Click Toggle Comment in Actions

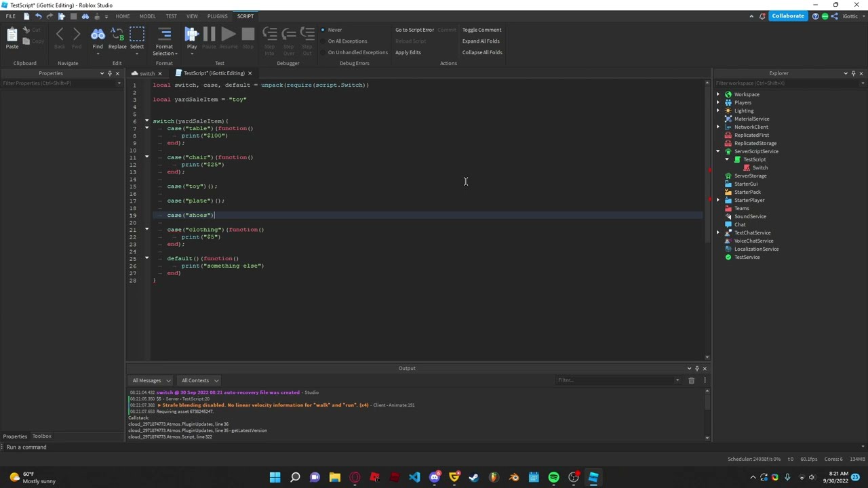481,30
